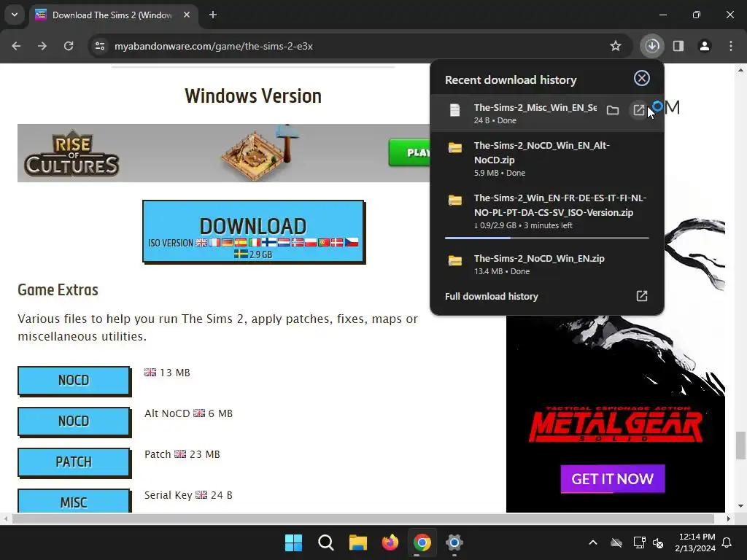This screenshot has height=560, width=747.
Task: Close the Recent download history popup
Action: click(642, 78)
